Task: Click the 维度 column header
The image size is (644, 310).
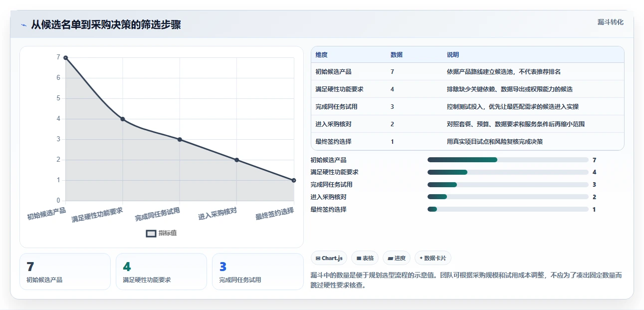Action: [x=322, y=55]
